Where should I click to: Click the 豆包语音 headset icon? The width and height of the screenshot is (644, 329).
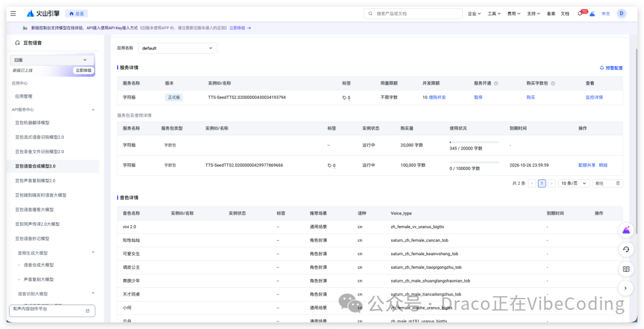[x=17, y=43]
